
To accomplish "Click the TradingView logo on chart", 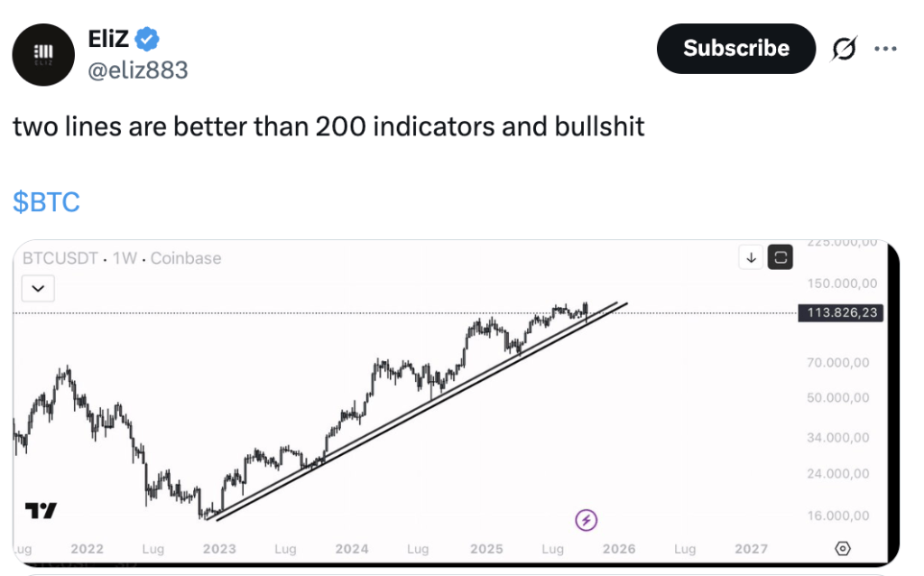I will 42,511.
